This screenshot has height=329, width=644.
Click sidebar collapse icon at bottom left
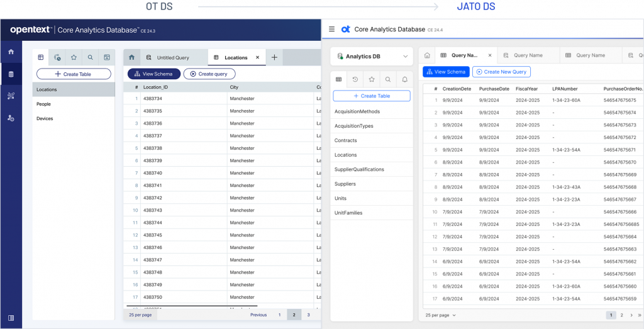coord(11,318)
